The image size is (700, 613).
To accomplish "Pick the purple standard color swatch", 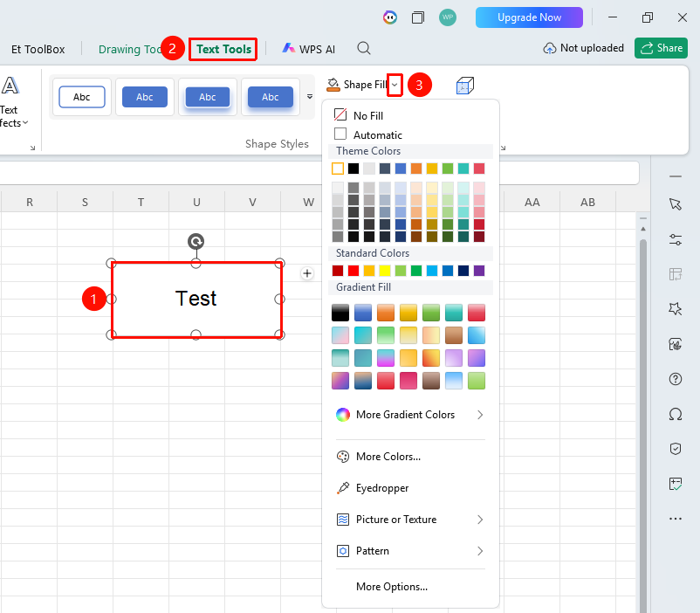I will [x=479, y=271].
